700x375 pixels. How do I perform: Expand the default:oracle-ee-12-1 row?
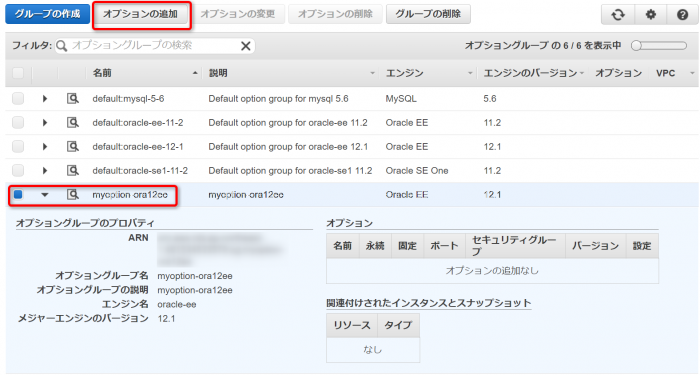click(45, 146)
